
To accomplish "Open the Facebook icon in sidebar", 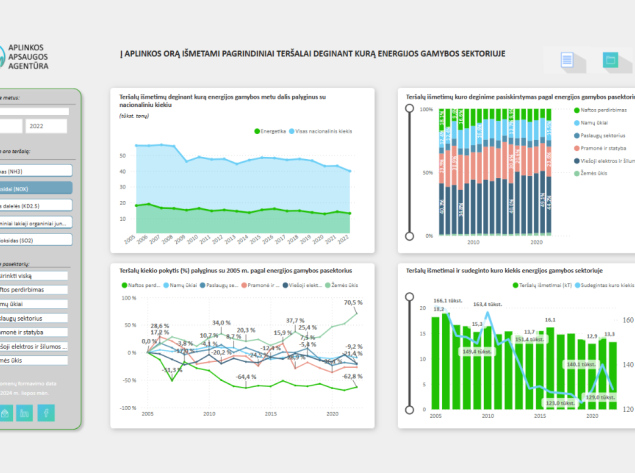I will (46, 413).
